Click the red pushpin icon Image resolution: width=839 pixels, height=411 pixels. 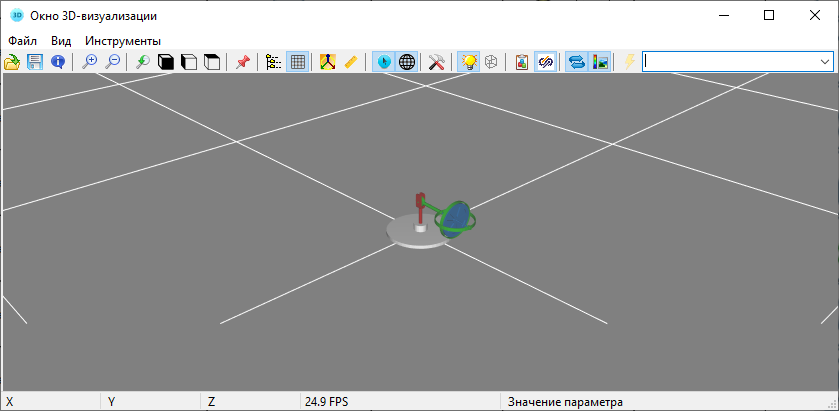242,62
